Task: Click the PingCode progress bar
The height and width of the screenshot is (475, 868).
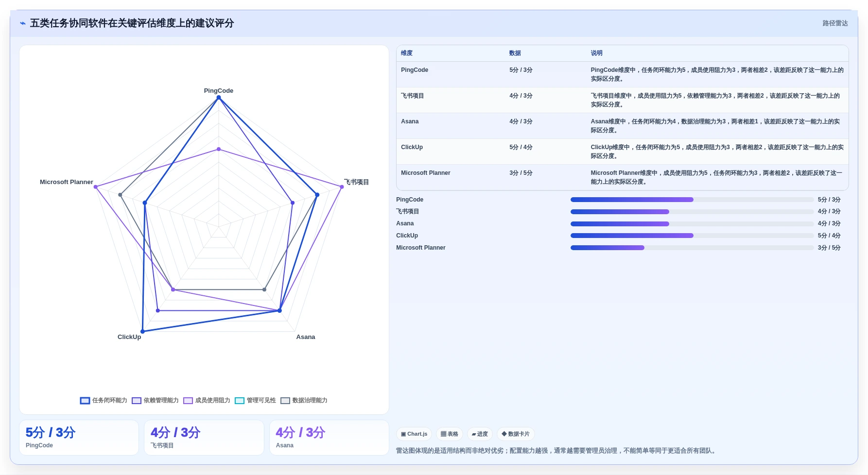Action: [x=692, y=200]
